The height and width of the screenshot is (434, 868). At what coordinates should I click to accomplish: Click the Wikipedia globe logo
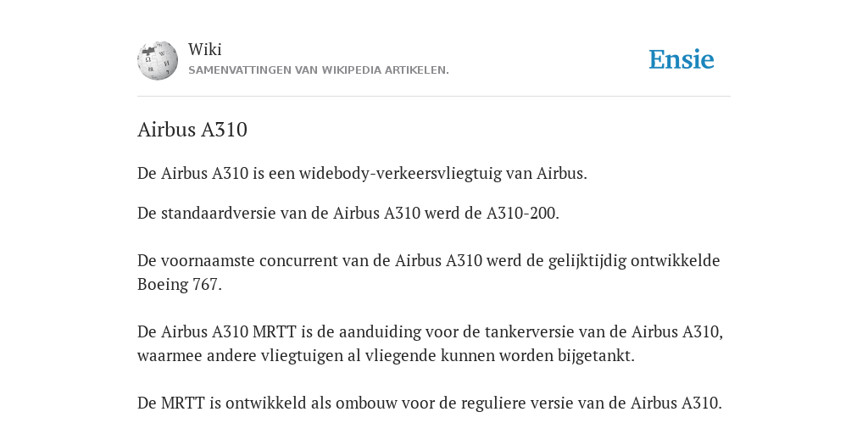coord(158,60)
